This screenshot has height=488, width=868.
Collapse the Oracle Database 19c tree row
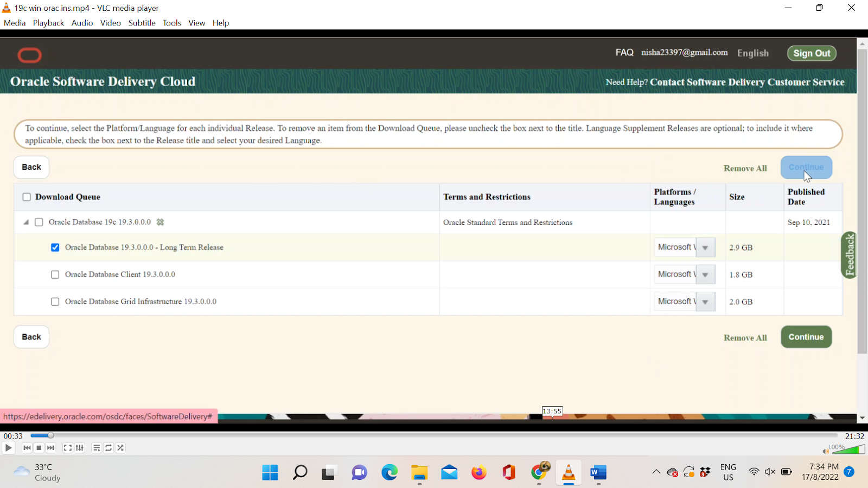tap(25, 222)
